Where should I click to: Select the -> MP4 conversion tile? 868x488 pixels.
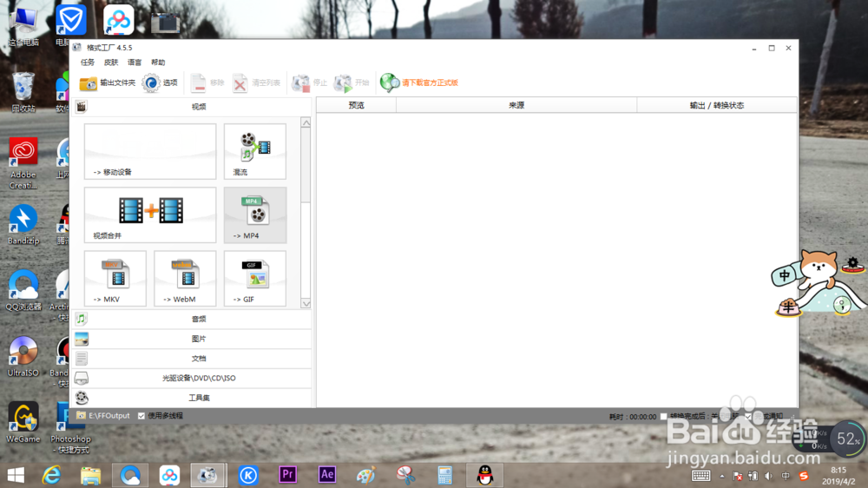point(254,215)
